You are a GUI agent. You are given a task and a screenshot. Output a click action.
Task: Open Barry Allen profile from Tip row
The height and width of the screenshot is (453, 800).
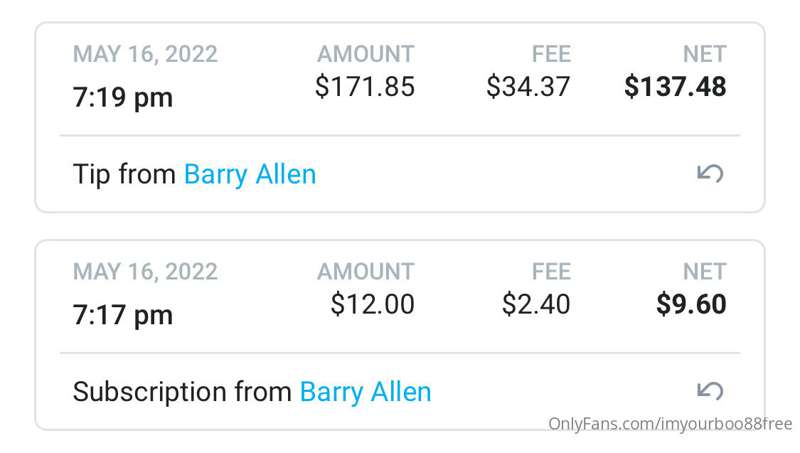point(250,175)
